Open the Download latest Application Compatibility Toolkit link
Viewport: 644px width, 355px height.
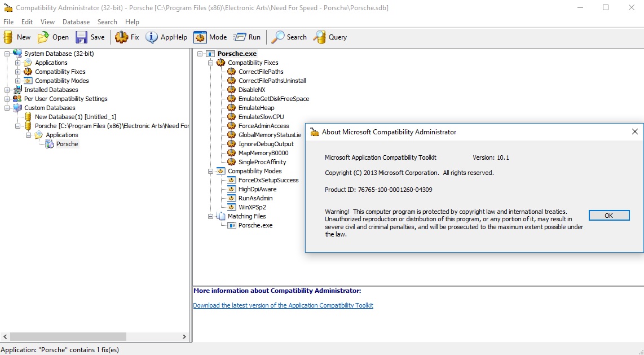click(283, 305)
